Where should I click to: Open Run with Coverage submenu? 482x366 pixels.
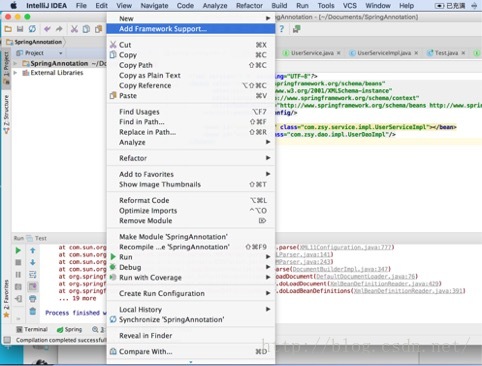[191, 277]
